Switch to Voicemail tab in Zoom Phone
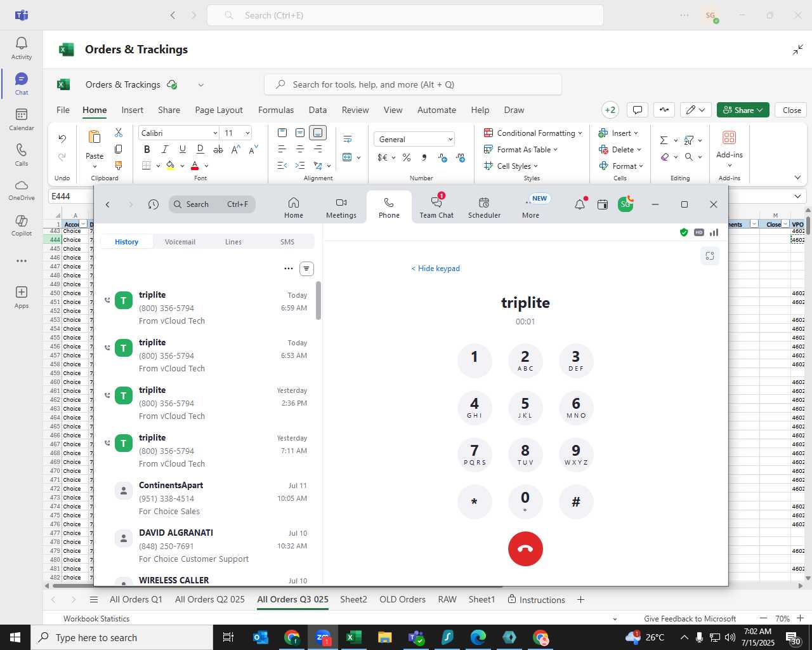812x650 pixels. coord(180,242)
